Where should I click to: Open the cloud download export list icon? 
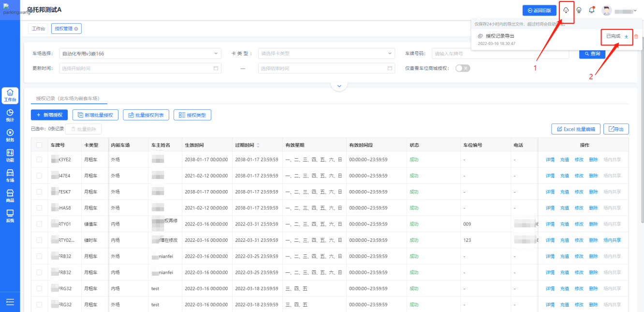(x=566, y=10)
